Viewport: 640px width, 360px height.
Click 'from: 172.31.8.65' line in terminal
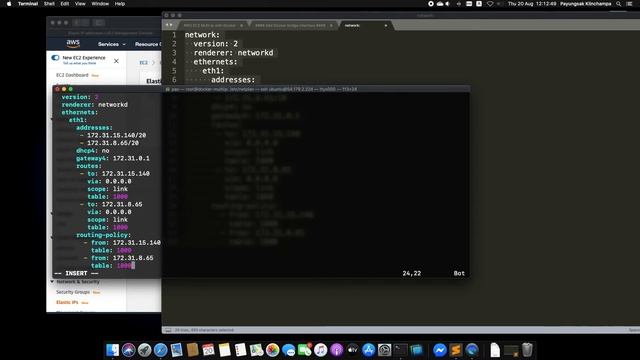122,258
